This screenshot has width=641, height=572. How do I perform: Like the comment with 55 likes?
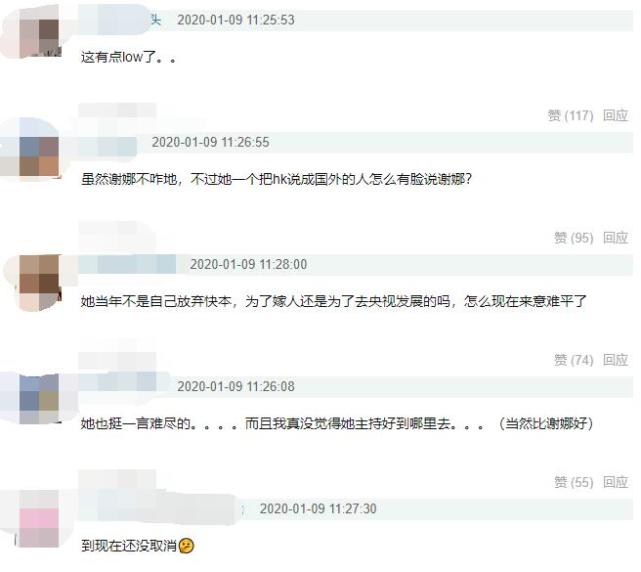point(574,482)
